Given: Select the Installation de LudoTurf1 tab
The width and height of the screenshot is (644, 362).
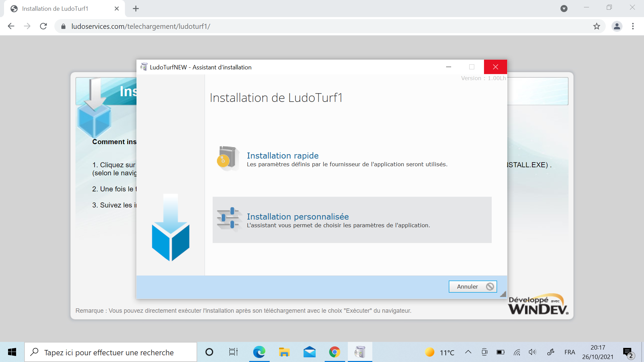Looking at the screenshot, I should 64,9.
